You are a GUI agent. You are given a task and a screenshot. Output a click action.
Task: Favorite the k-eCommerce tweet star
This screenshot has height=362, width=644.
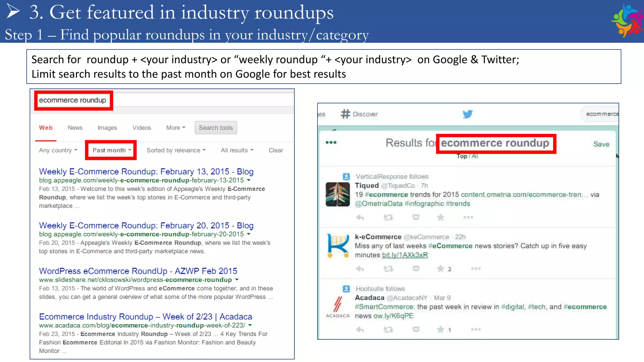[x=441, y=268]
